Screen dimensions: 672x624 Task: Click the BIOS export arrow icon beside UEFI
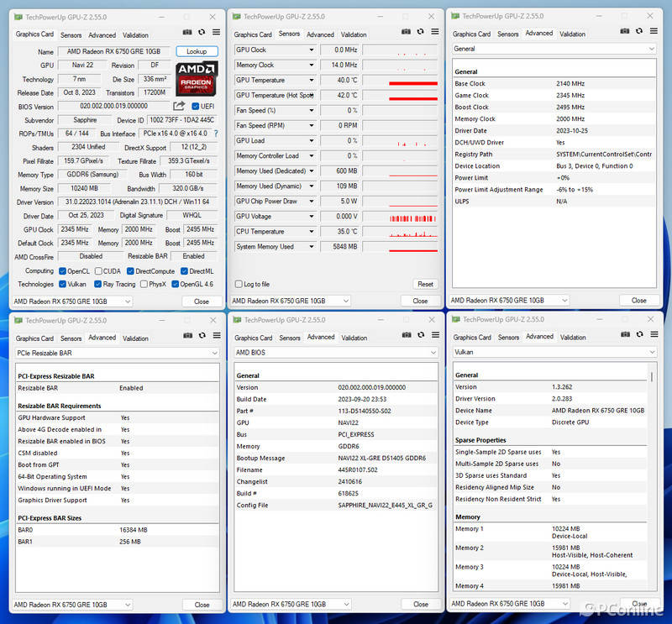[x=179, y=106]
